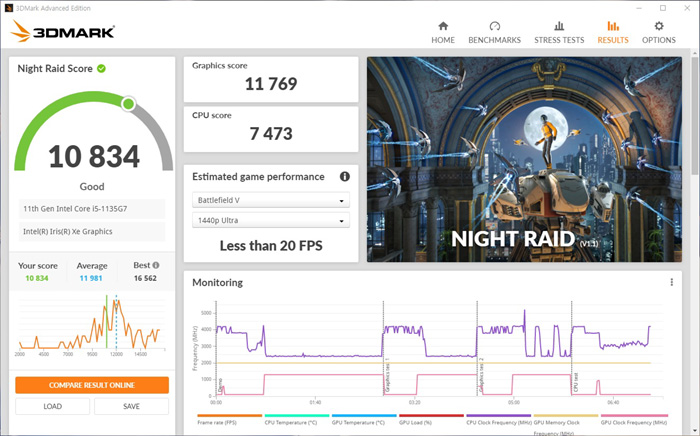The image size is (700, 436).
Task: Click the score distribution chart
Action: point(92,324)
